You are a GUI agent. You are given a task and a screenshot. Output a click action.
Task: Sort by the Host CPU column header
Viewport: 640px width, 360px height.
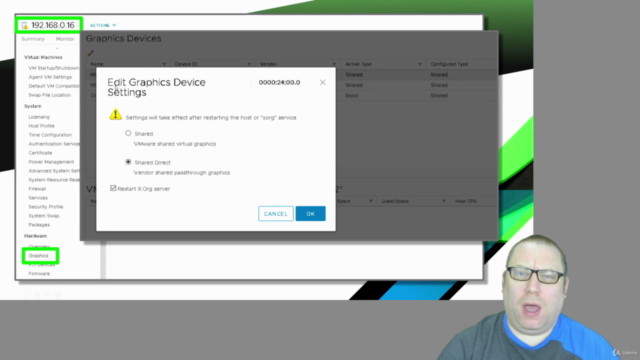[x=466, y=201]
